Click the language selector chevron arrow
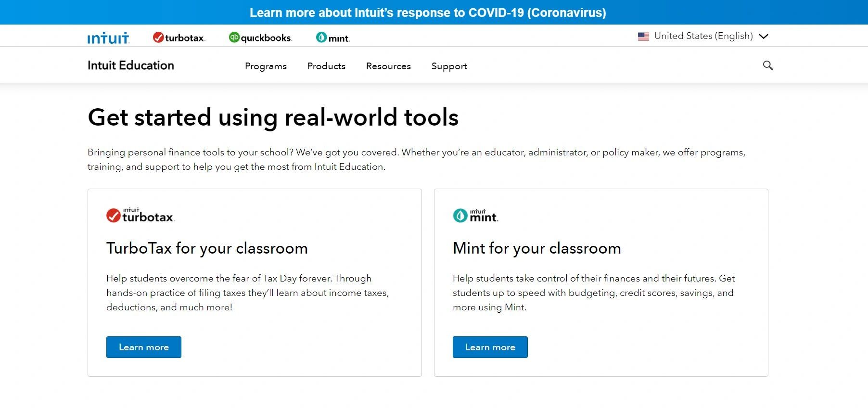This screenshot has width=868, height=409. pyautogui.click(x=764, y=37)
